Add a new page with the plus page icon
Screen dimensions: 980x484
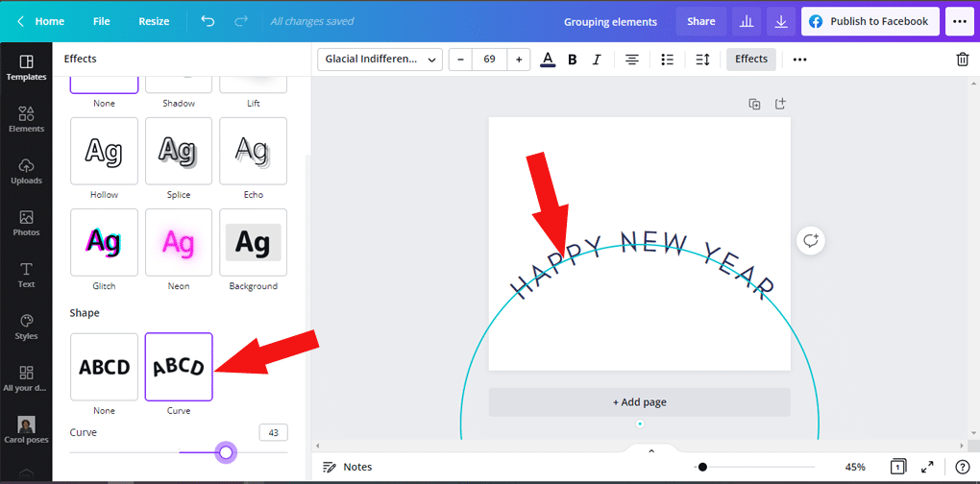tap(780, 104)
